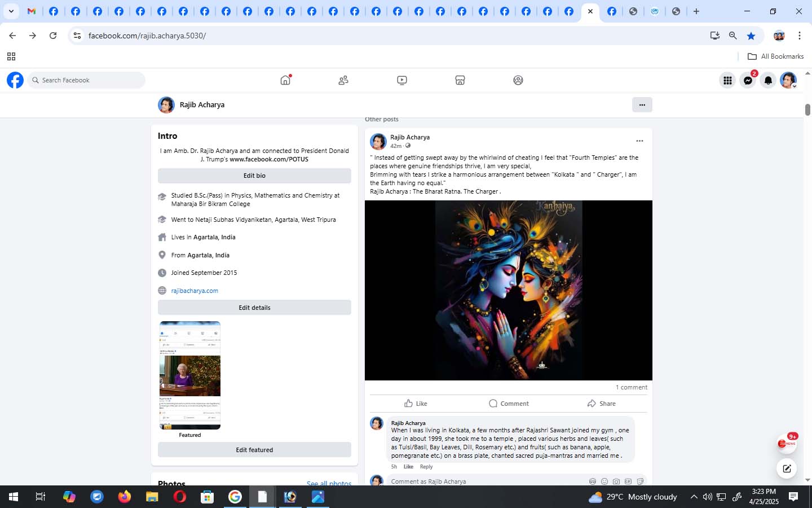Viewport: 812px width, 508px height.
Task: Click the new message compose icon
Action: 787,468
